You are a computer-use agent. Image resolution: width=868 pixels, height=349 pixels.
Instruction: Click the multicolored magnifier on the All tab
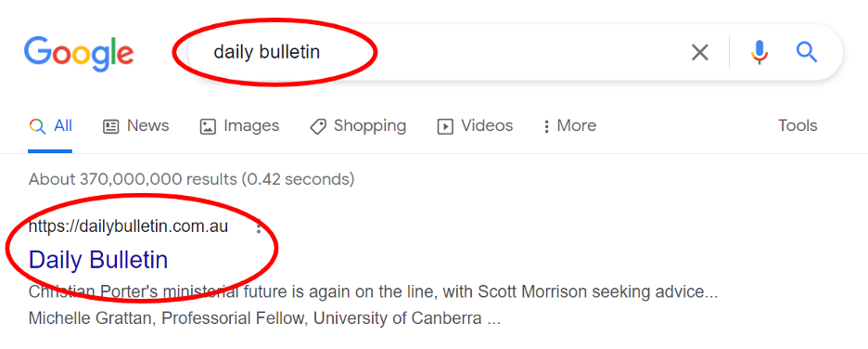[37, 127]
